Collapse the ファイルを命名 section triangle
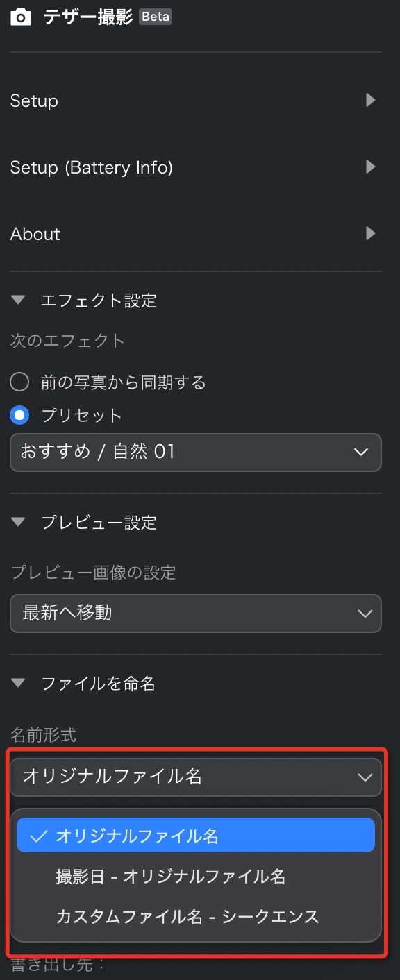 tap(19, 684)
